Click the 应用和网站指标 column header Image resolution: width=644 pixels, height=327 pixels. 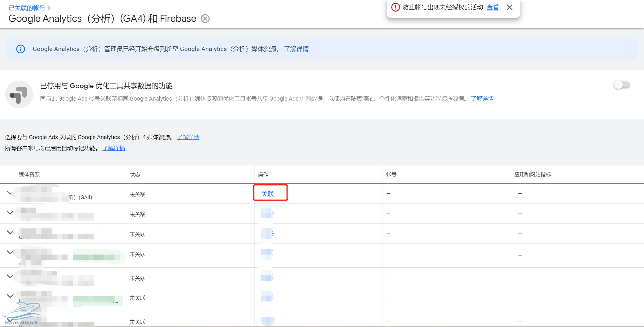tap(533, 174)
